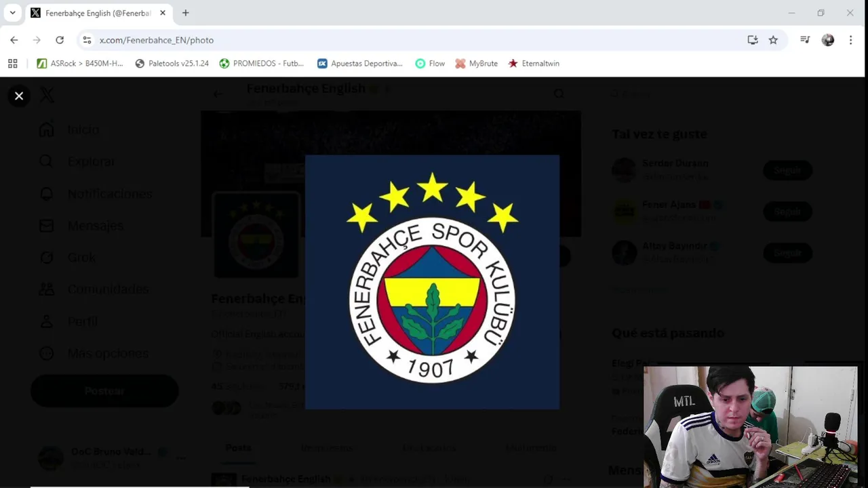Open the tab search dropdown
The image size is (868, 488).
pos(12,13)
